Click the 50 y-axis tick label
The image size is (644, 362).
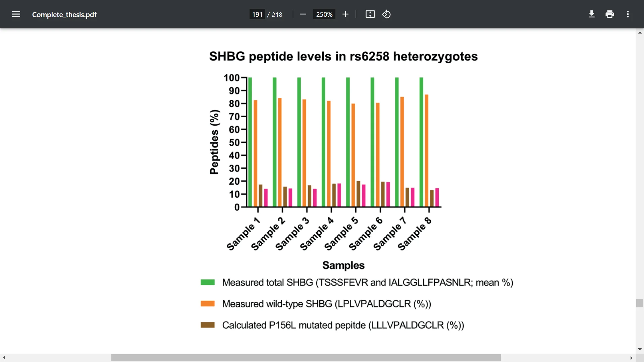coord(234,142)
